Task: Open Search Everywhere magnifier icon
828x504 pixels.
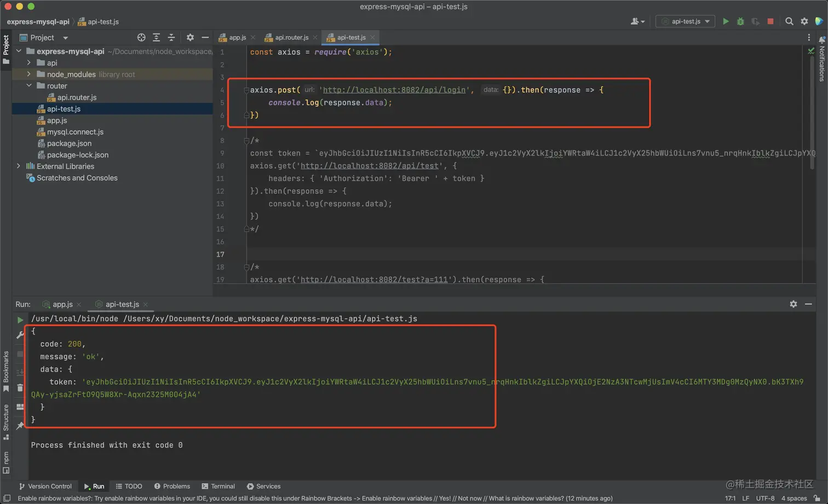Action: (x=789, y=21)
